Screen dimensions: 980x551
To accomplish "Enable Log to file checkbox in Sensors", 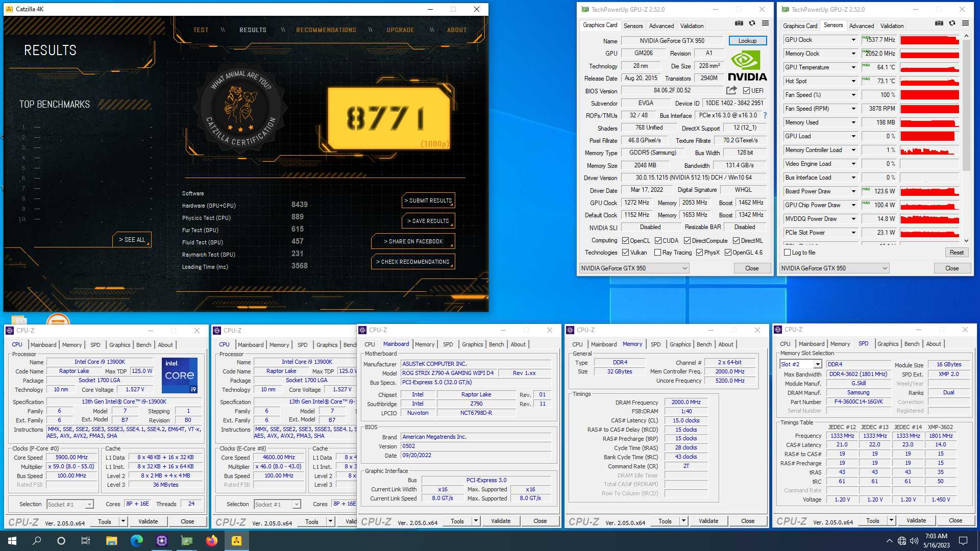I will point(787,253).
